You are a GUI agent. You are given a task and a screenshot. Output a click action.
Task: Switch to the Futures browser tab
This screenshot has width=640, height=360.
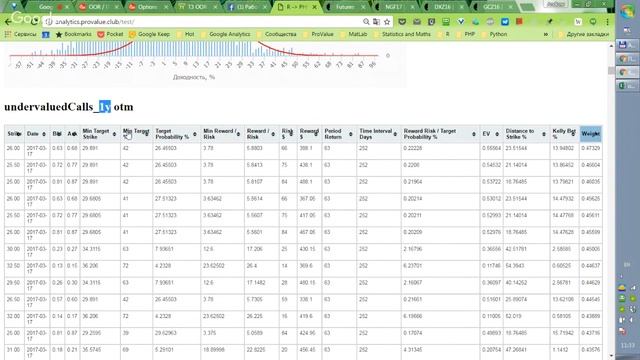(x=345, y=7)
